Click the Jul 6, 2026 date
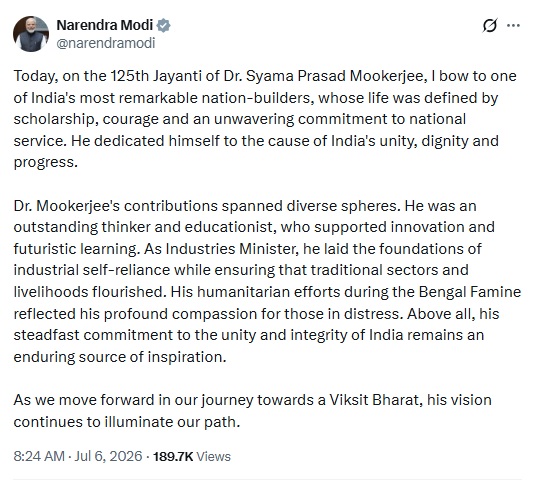 tap(108, 456)
